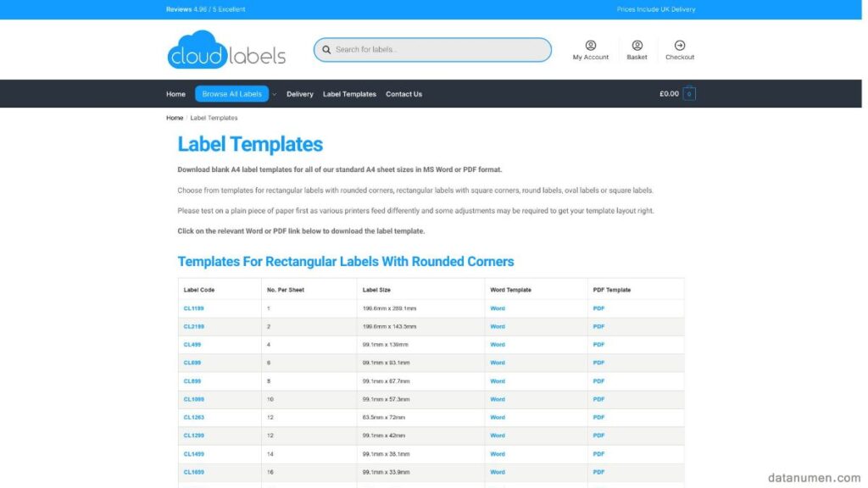Download the PDF template for CL1699

(598, 472)
